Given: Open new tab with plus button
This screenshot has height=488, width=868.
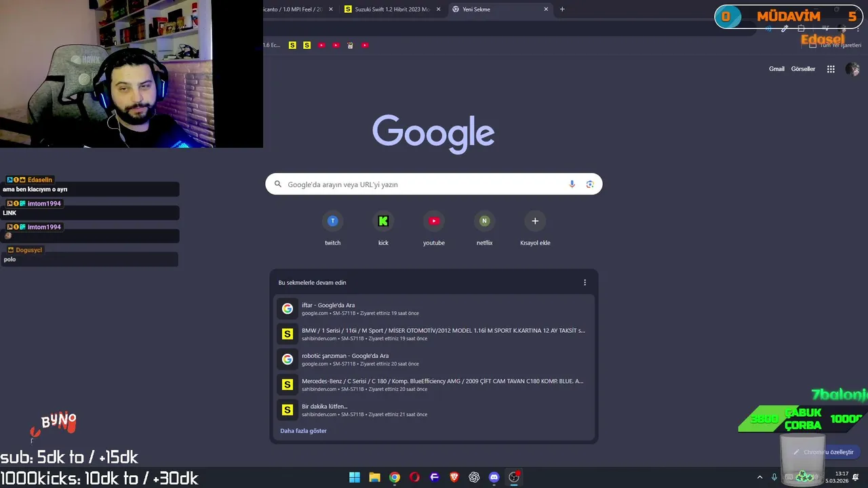Looking at the screenshot, I should tap(562, 9).
